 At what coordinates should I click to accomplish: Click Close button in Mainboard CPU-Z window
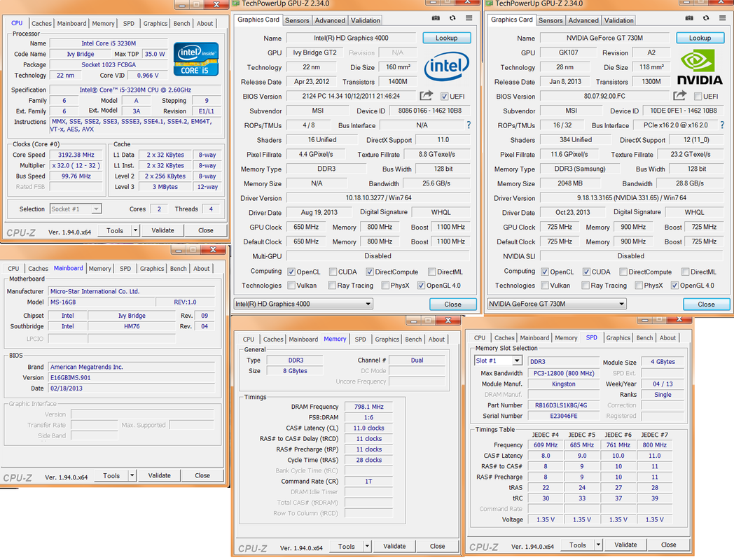click(x=202, y=475)
